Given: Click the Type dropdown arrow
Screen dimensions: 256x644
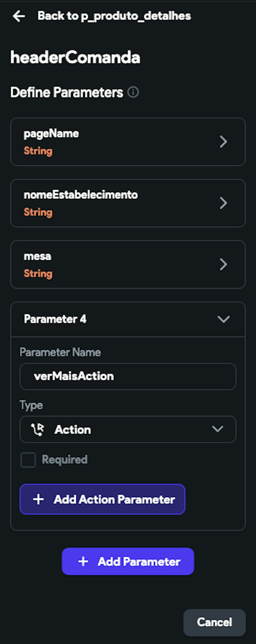Looking at the screenshot, I should (x=217, y=429).
